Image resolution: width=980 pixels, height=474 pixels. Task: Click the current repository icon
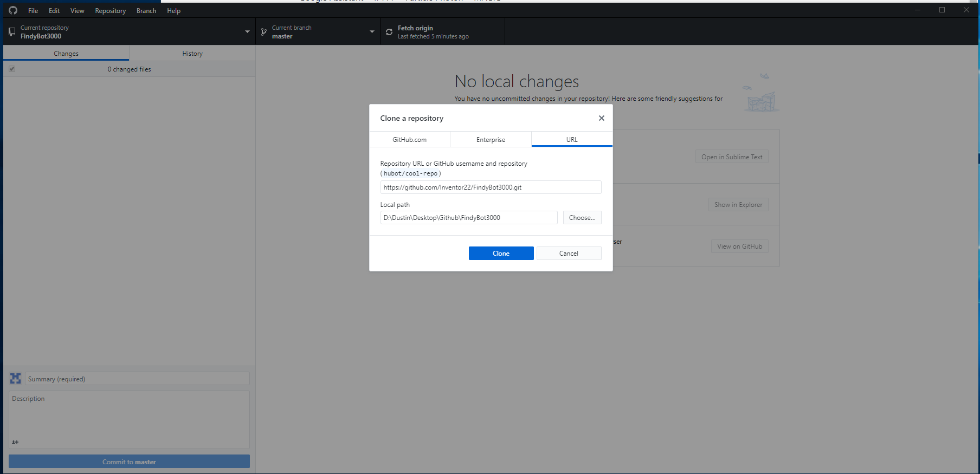pyautogui.click(x=12, y=32)
